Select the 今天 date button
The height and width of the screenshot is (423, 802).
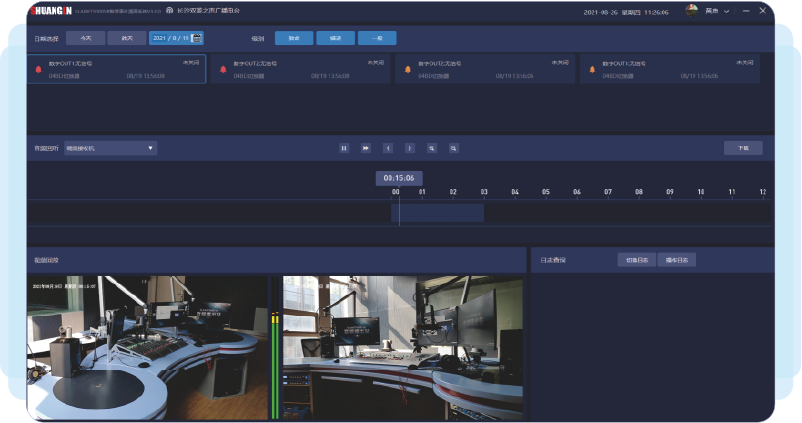[x=86, y=38]
